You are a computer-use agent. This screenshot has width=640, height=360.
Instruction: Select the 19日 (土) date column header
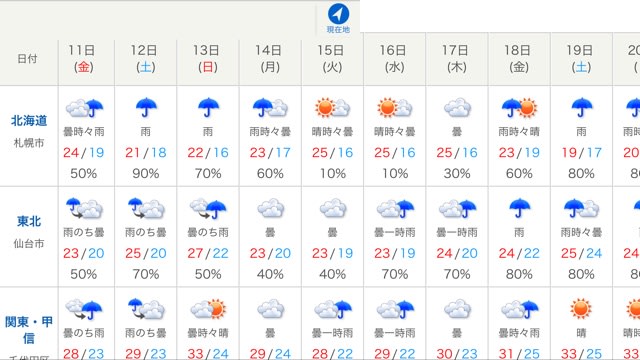coord(581,59)
